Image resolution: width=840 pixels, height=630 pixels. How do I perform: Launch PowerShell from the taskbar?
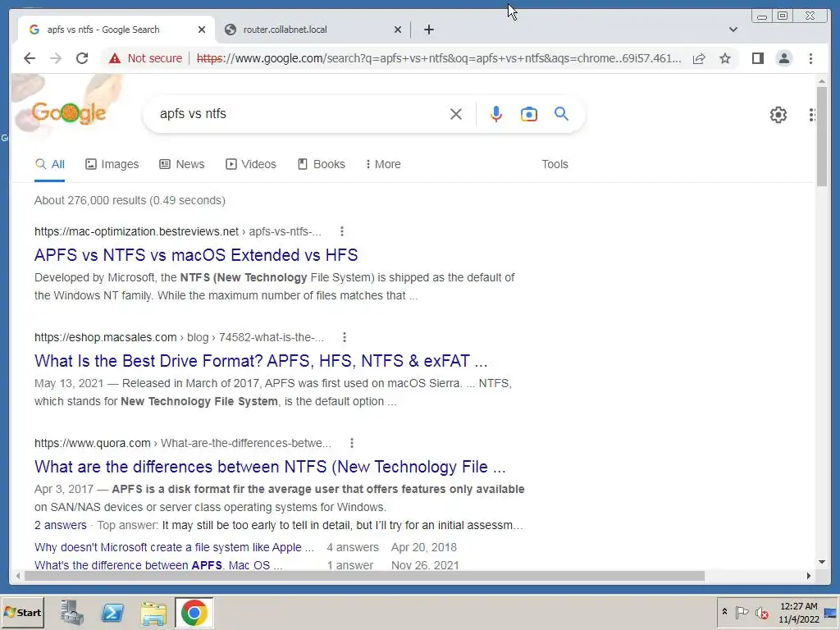112,612
